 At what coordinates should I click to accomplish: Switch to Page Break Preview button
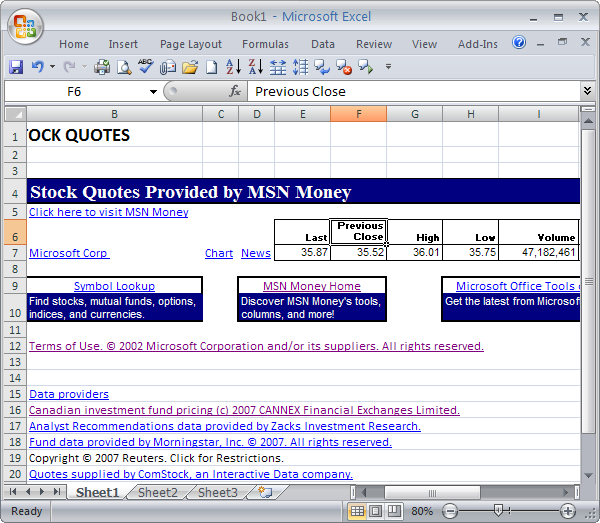(x=394, y=511)
